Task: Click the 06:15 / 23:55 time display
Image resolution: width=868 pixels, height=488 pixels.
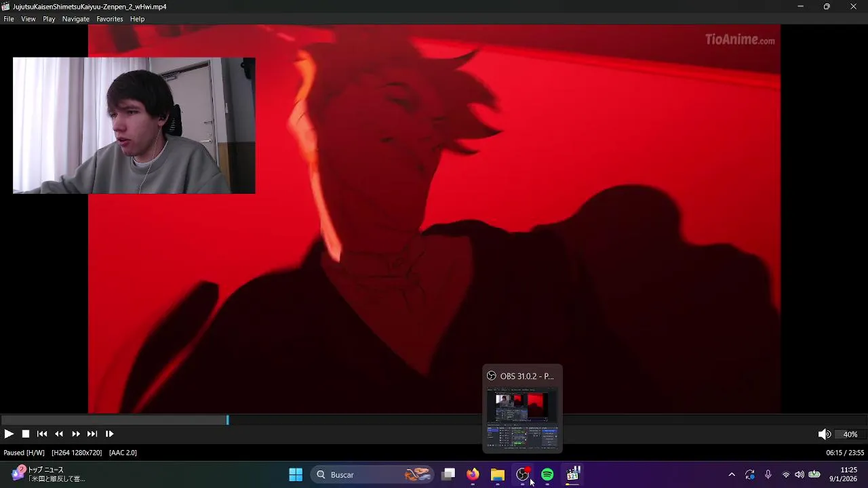Action: click(x=845, y=453)
